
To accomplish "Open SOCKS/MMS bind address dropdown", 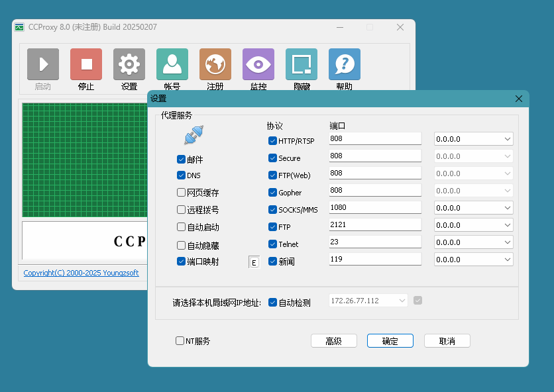I will click(473, 208).
